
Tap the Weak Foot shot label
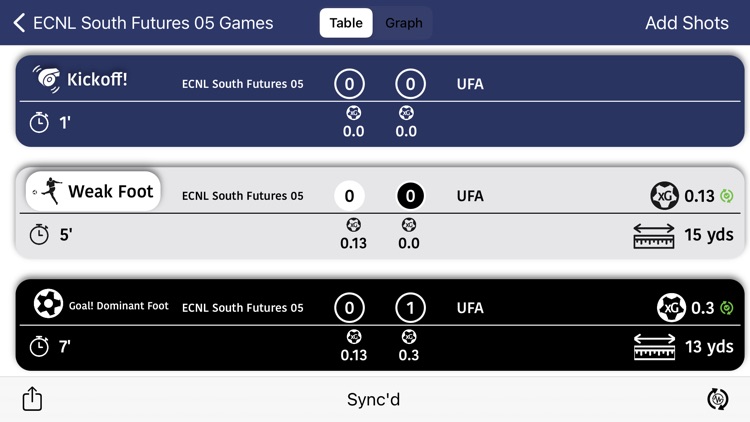pos(93,191)
